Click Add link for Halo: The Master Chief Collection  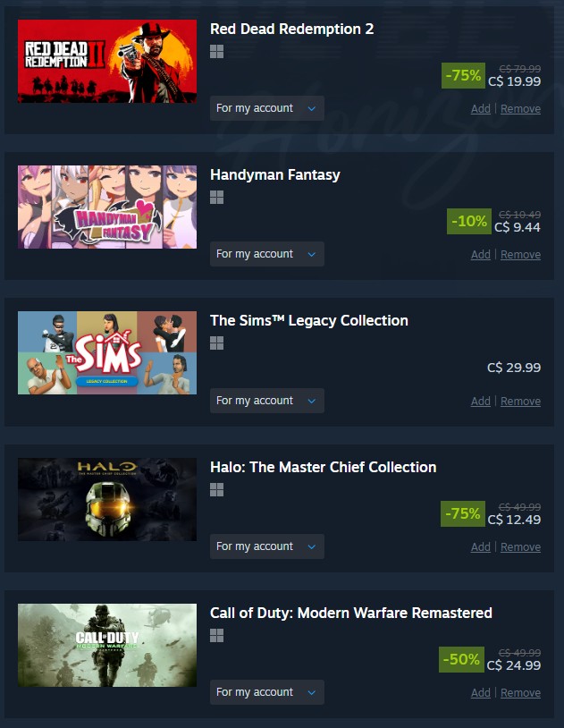tap(481, 547)
